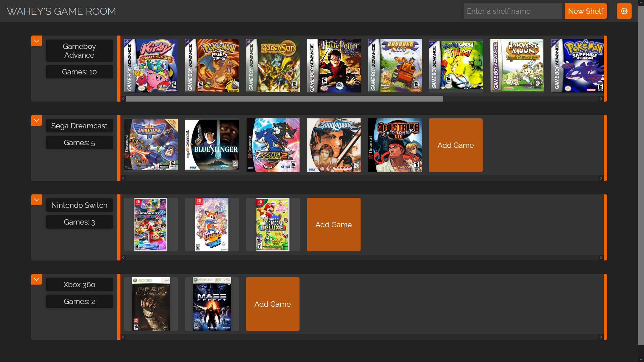The image size is (644, 362).
Task: Click the Gameboy Advance shelf horizontal scrollbar thumb
Action: 284,99
